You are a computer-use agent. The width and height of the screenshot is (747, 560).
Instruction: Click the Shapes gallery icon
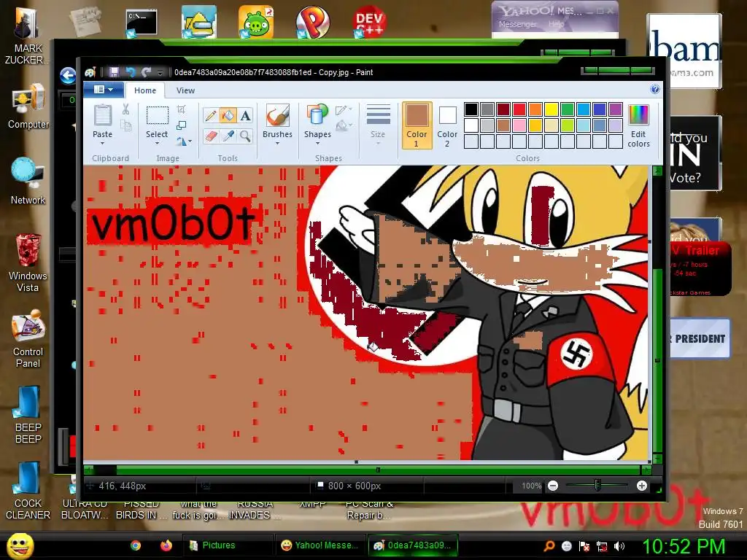point(317,116)
